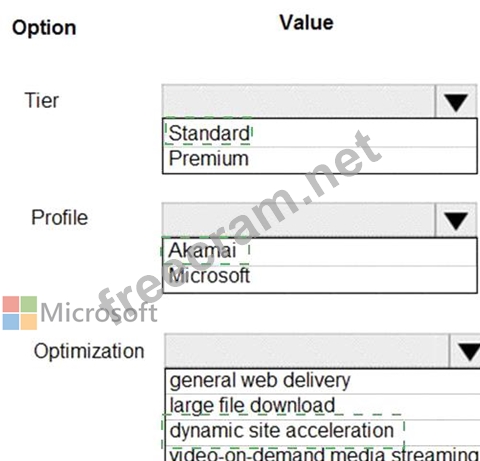This screenshot has width=480, height=461.
Task: Click the Tier row label
Action: pos(42,100)
